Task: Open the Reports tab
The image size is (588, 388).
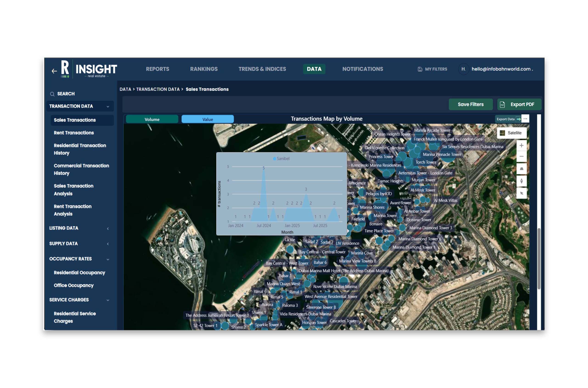Action: click(157, 69)
